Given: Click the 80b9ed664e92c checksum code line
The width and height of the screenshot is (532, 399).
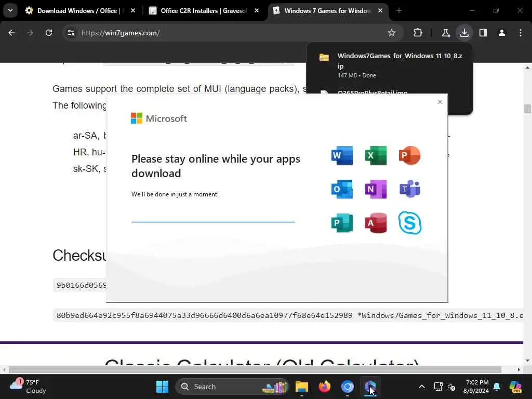Looking at the screenshot, I should click(x=288, y=315).
